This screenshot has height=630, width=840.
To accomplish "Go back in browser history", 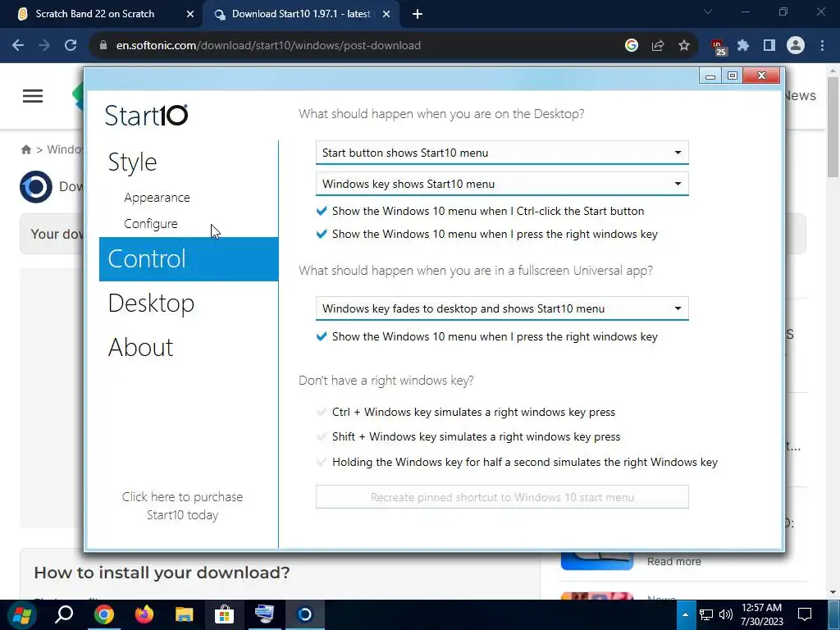I will [18, 46].
